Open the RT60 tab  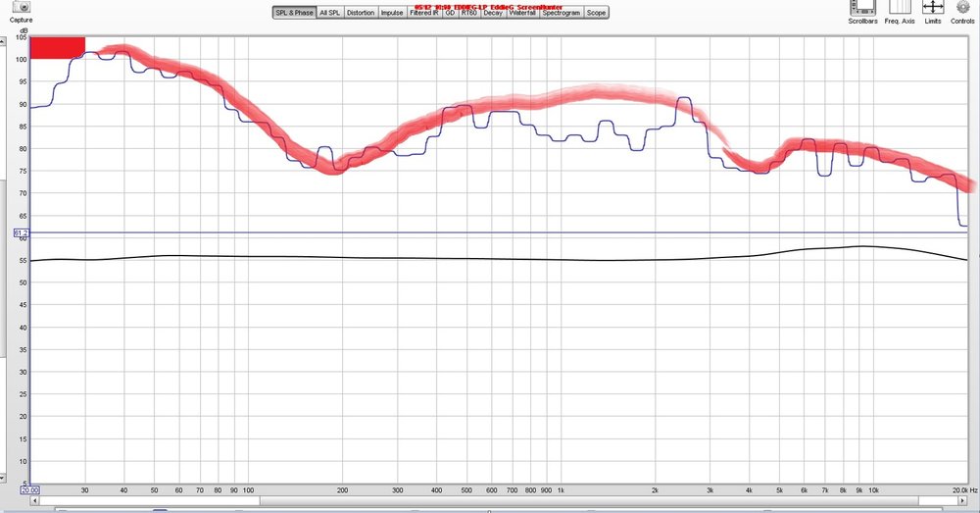click(468, 13)
